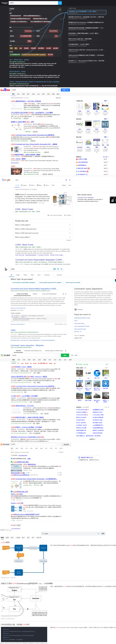Open 'Liskov Substitution Principle' related search
The width and height of the screenshot is (116, 644).
tap(82, 326)
